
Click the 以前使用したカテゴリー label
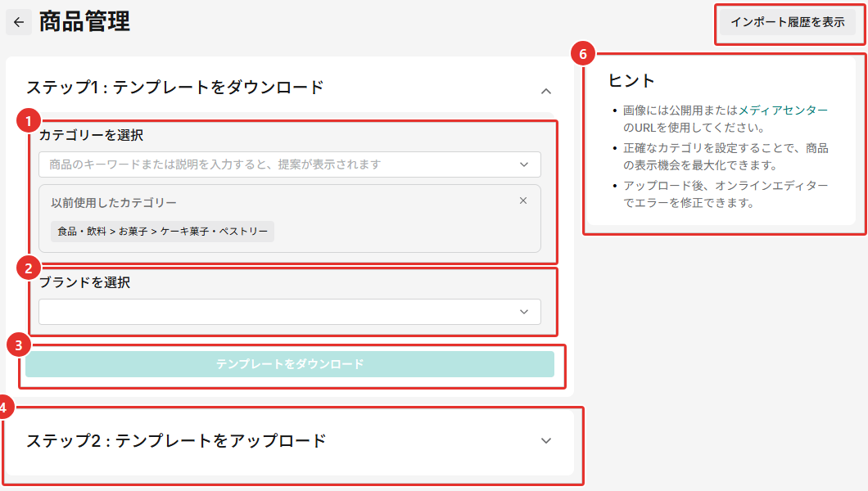click(x=114, y=203)
